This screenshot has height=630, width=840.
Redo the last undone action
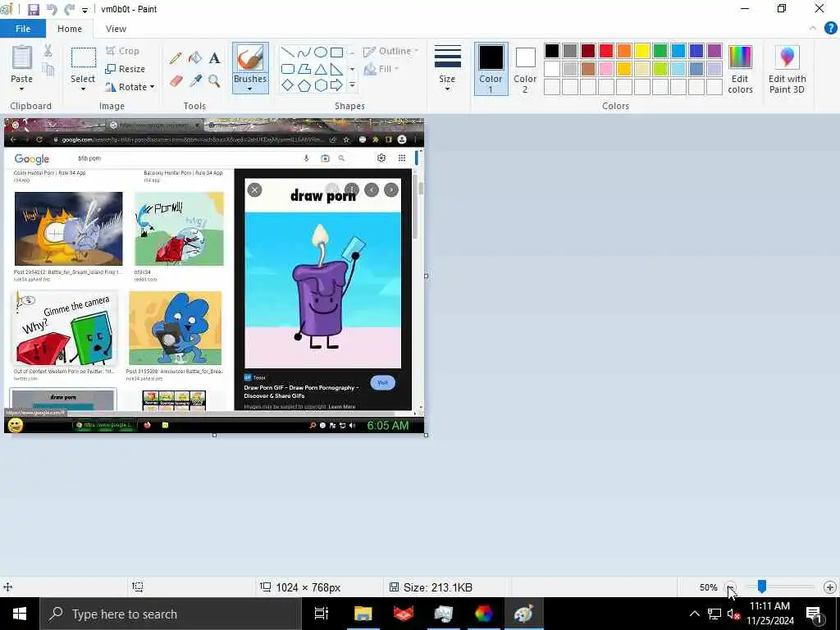(x=69, y=9)
